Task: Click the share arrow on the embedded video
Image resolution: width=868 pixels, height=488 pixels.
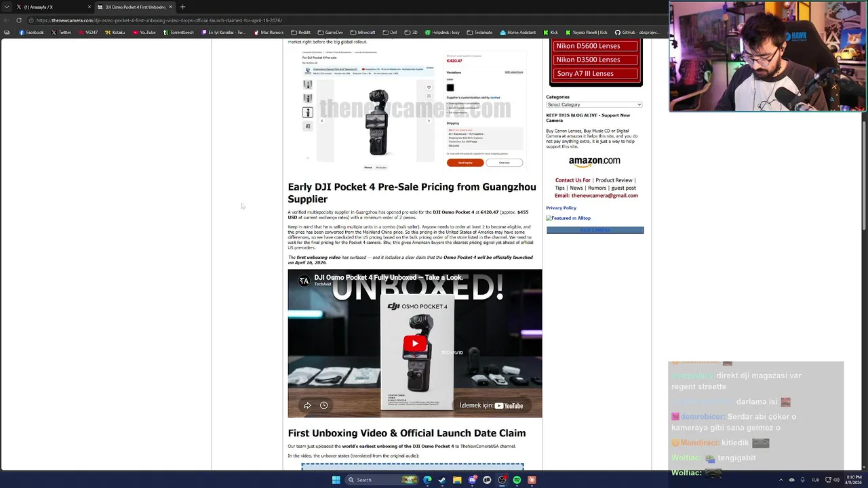Action: tap(307, 405)
